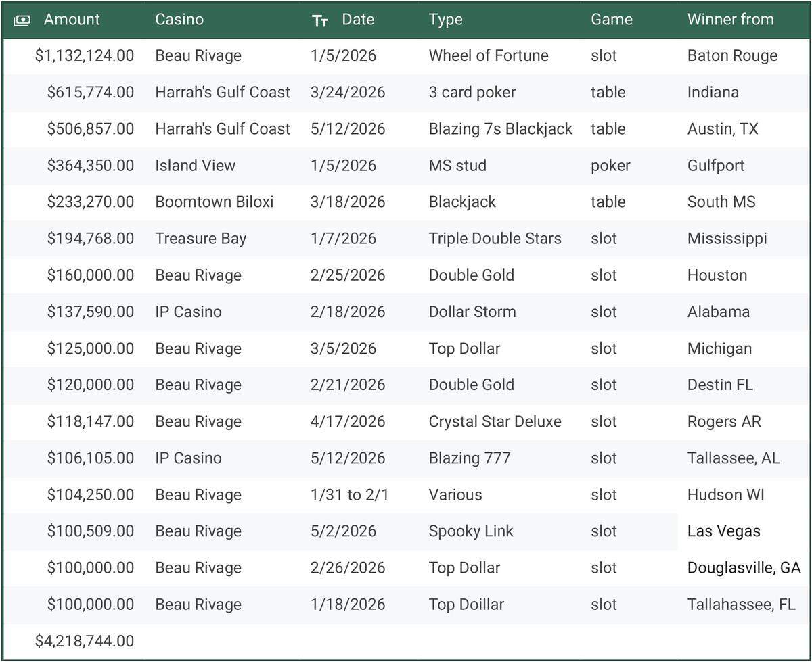Click the $100,509.00 amount cell
This screenshot has width=812, height=662.
tap(91, 530)
